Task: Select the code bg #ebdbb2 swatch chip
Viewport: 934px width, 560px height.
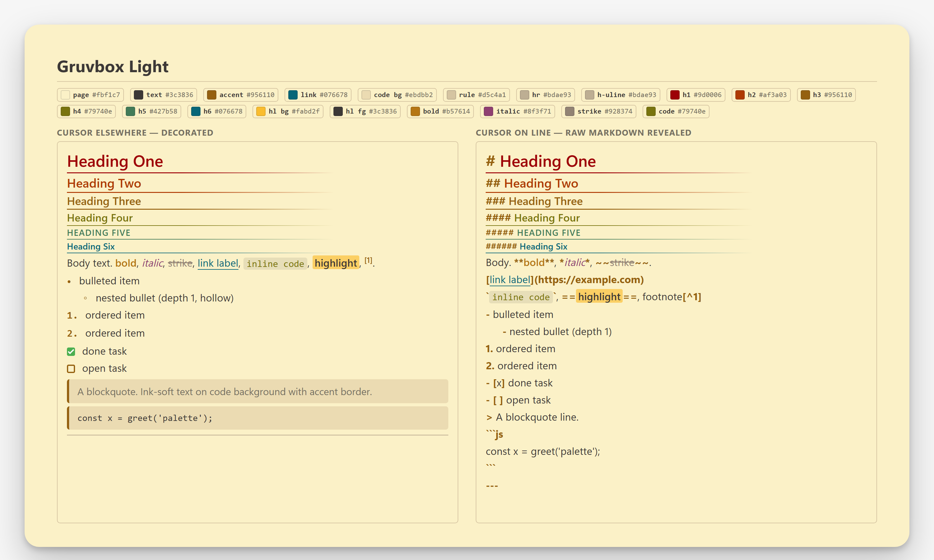Action: click(397, 95)
